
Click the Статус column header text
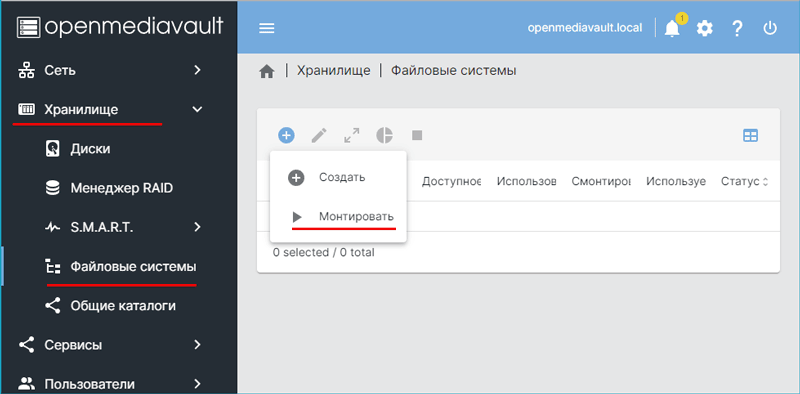pos(740,181)
